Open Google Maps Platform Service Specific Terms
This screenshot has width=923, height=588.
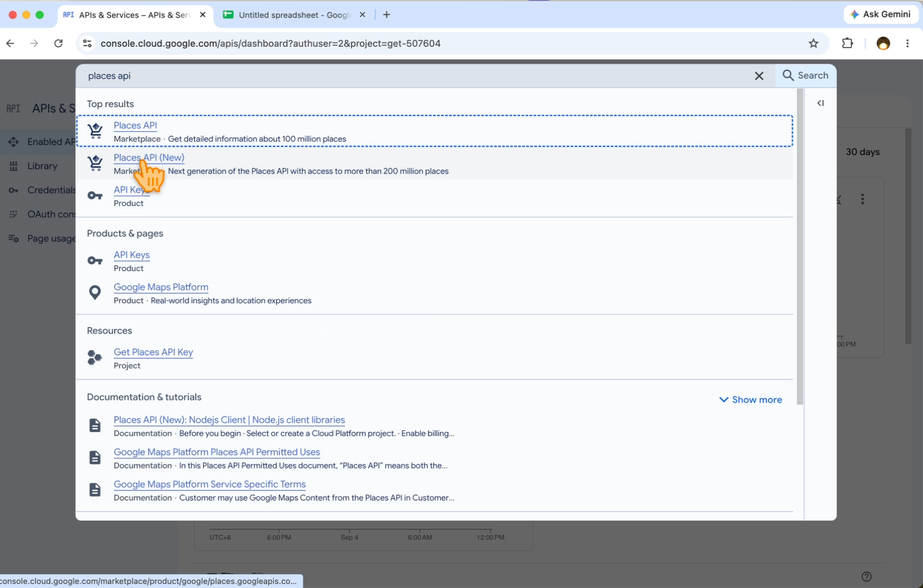pos(210,485)
